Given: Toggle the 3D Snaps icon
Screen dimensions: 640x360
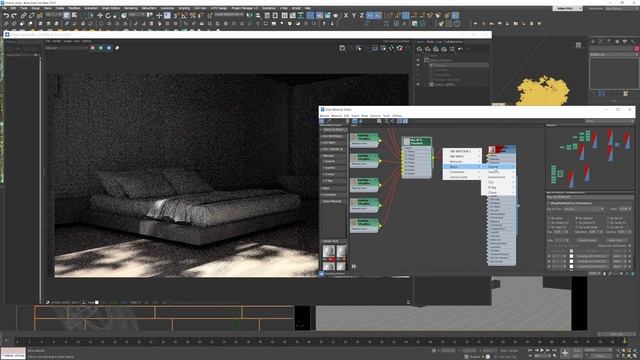Looking at the screenshot, I should 176,16.
